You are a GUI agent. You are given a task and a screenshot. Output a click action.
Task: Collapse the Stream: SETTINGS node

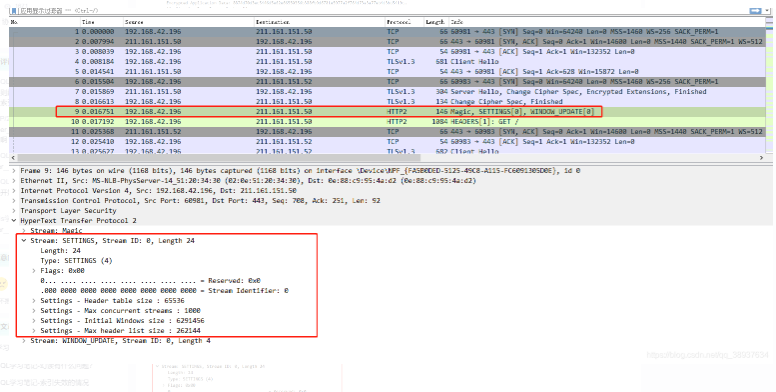point(24,241)
